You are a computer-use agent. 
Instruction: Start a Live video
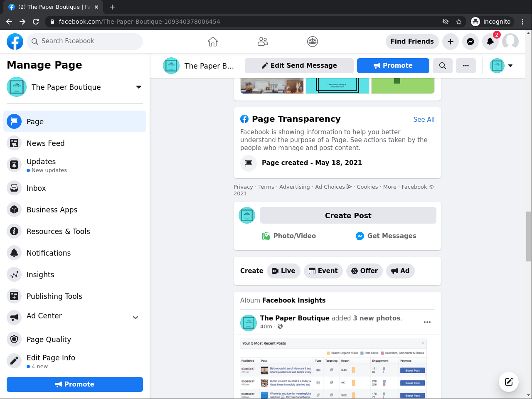[x=283, y=271]
